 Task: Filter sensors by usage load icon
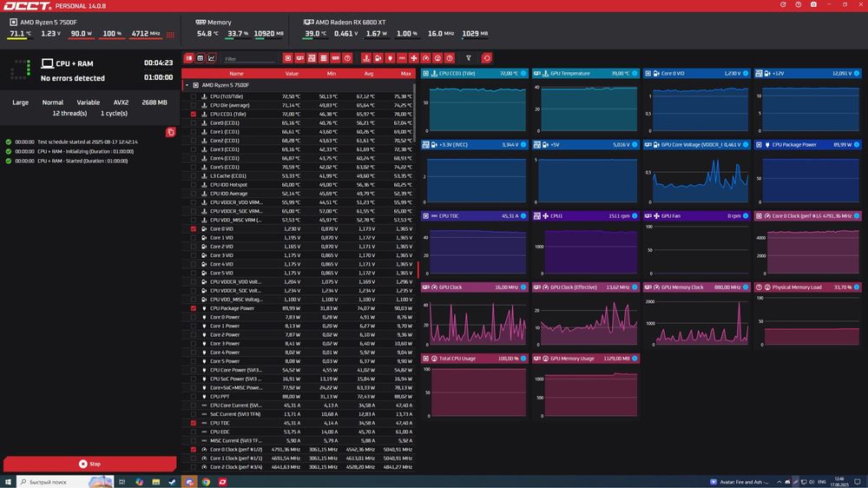pos(437,58)
